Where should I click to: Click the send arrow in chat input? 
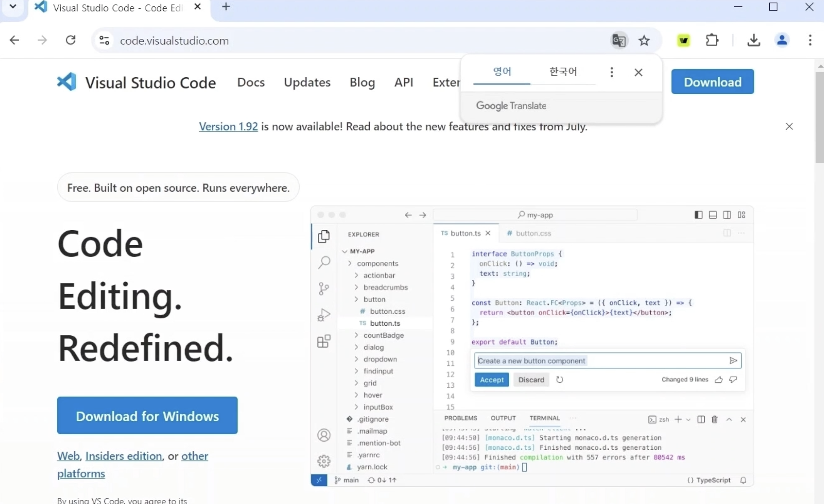tap(733, 360)
